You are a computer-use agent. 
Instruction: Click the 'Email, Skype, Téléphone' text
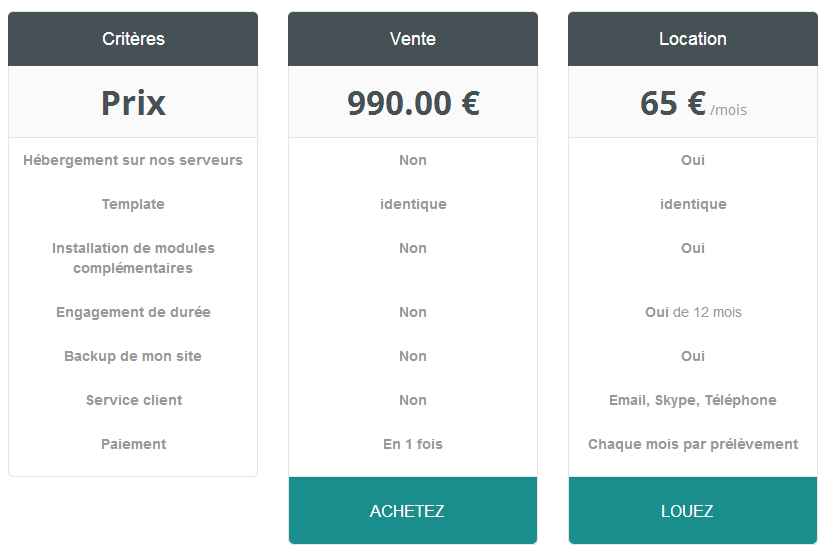point(692,400)
